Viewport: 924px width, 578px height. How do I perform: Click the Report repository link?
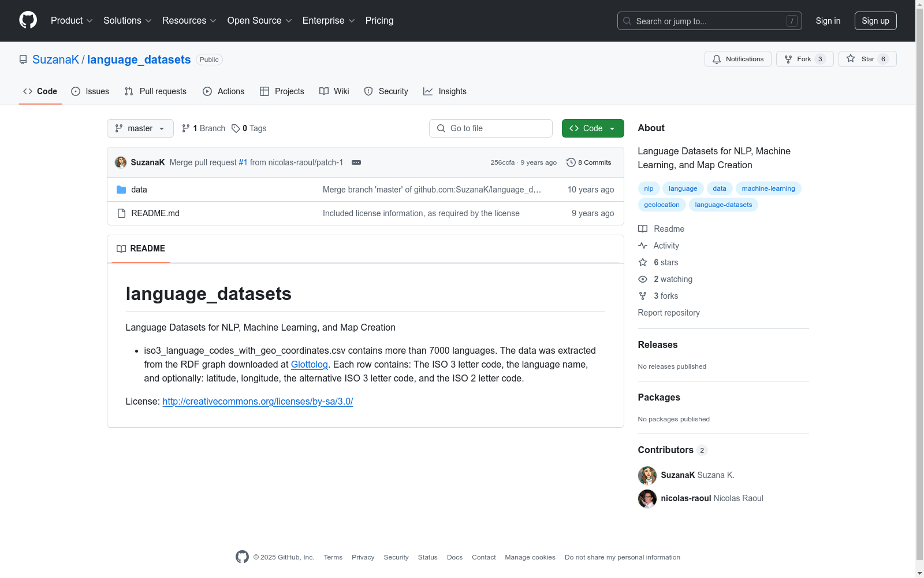(669, 313)
